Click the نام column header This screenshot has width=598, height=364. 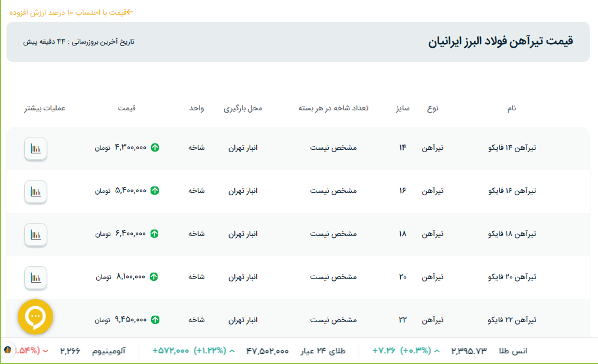[511, 109]
